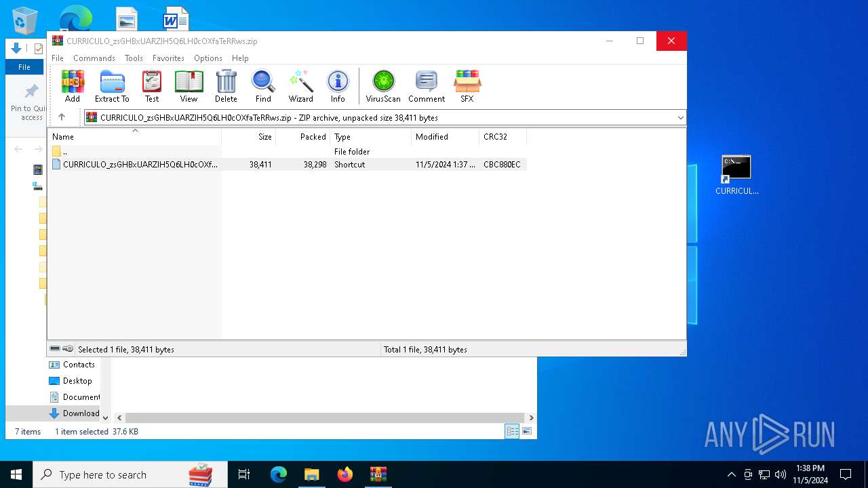868x488 pixels.
Task: Show hidden system tray icons
Action: (x=731, y=474)
